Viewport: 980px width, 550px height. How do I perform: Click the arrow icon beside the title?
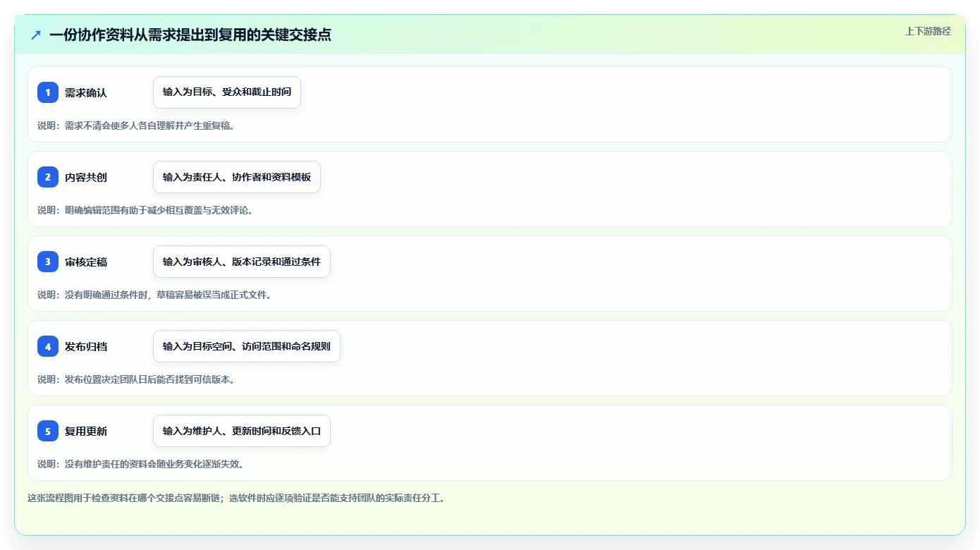(36, 35)
